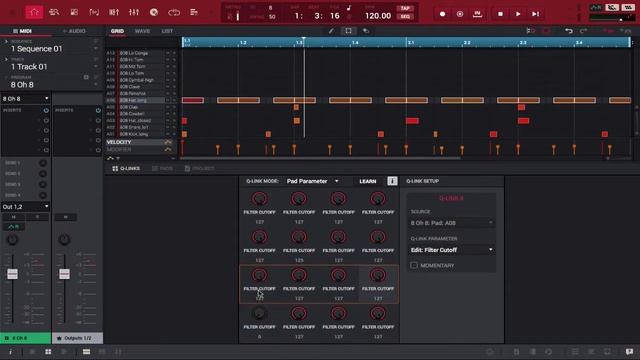Screen dimensions: 640x360
Task: Click the undo arrow
Action: tap(569, 31)
